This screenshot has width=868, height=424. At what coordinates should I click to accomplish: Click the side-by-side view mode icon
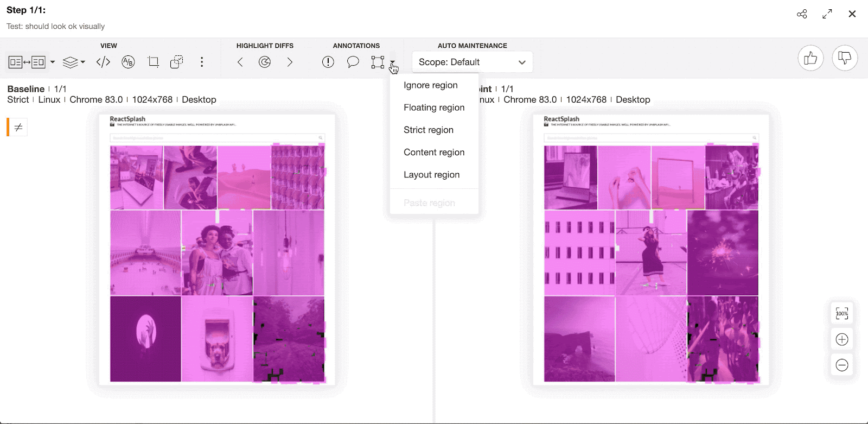(x=27, y=62)
